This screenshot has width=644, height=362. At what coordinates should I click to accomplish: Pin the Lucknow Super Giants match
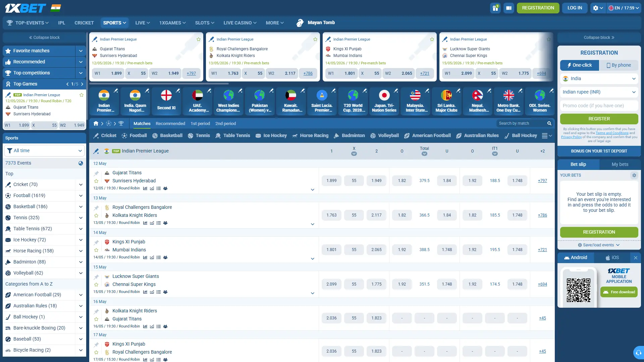click(x=96, y=277)
